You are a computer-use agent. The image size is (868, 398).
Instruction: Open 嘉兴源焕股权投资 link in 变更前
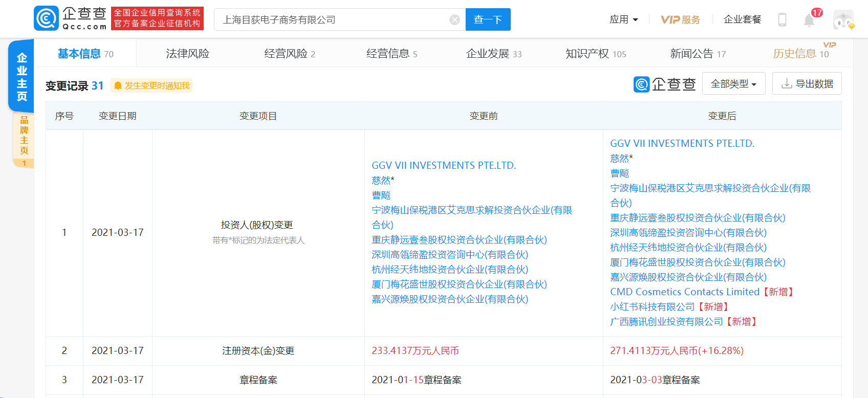(450, 299)
